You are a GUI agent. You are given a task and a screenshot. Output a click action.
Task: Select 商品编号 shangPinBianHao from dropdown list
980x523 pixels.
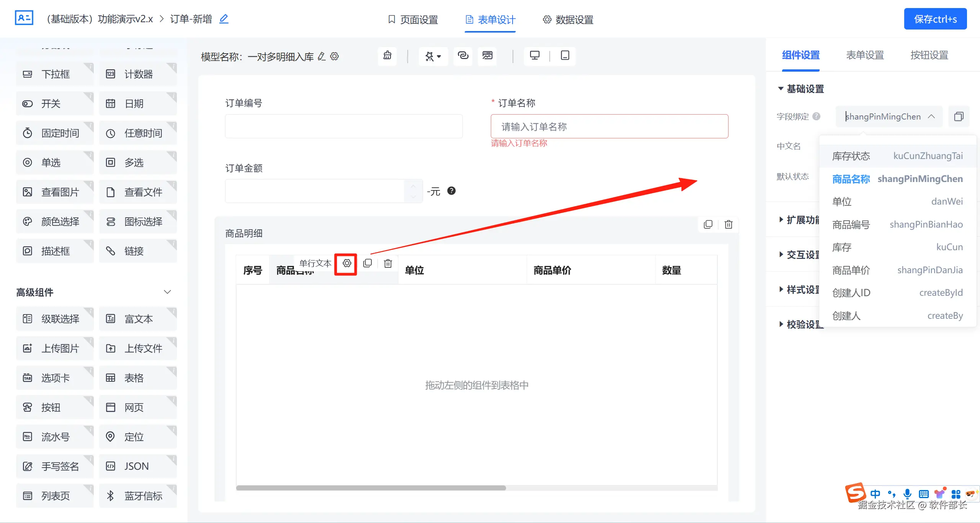click(x=897, y=225)
